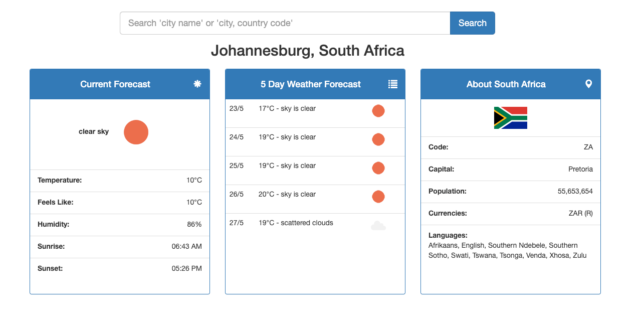Click the Current Forecast panel heading
Screen dimensions: 644x332
115,84
